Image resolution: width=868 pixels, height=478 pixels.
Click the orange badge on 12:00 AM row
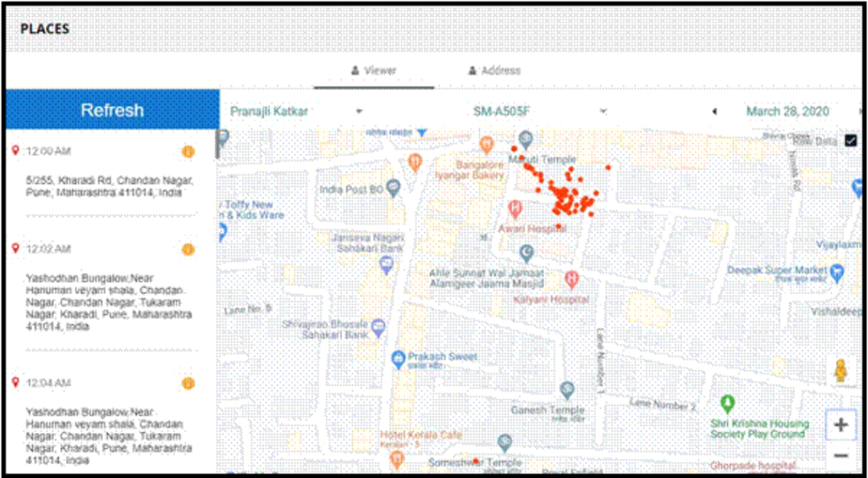pyautogui.click(x=188, y=152)
